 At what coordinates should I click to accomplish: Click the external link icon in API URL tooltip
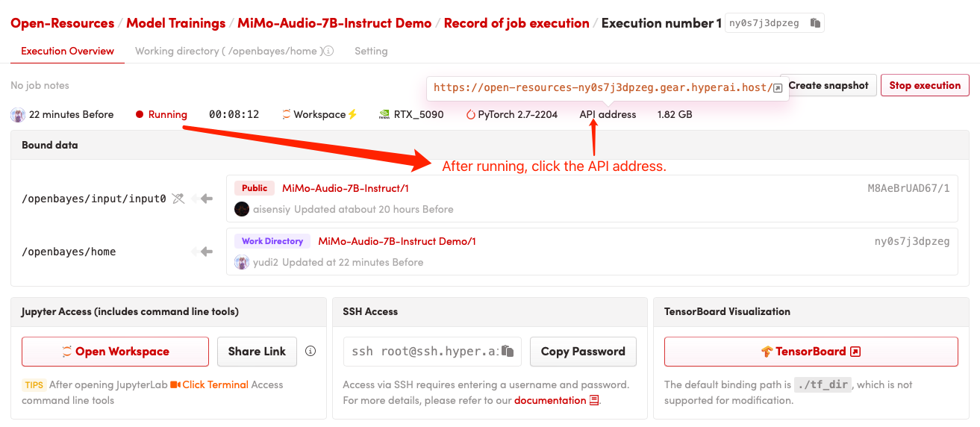778,88
